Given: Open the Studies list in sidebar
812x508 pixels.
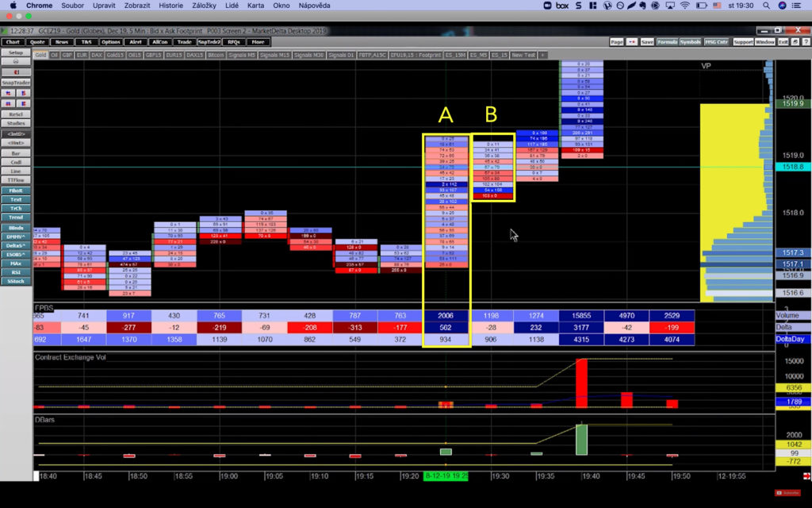Looking at the screenshot, I should pyautogui.click(x=16, y=123).
